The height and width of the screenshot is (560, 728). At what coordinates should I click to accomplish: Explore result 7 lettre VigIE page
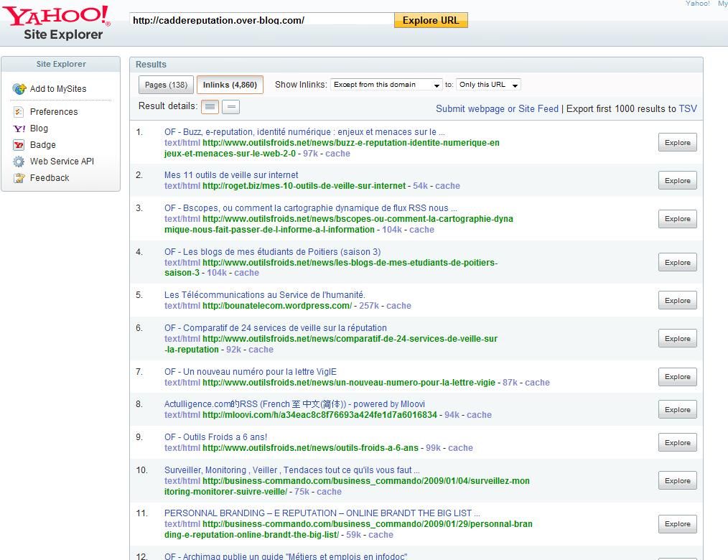point(678,377)
